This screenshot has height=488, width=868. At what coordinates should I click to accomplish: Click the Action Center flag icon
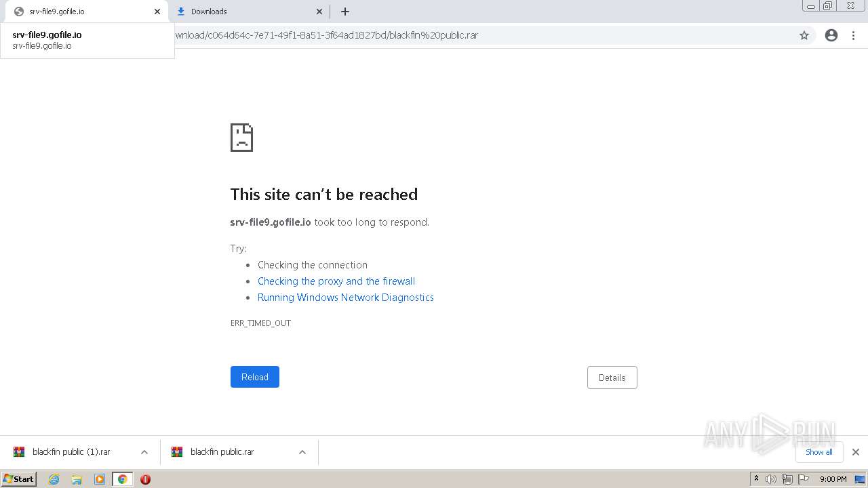(804, 479)
